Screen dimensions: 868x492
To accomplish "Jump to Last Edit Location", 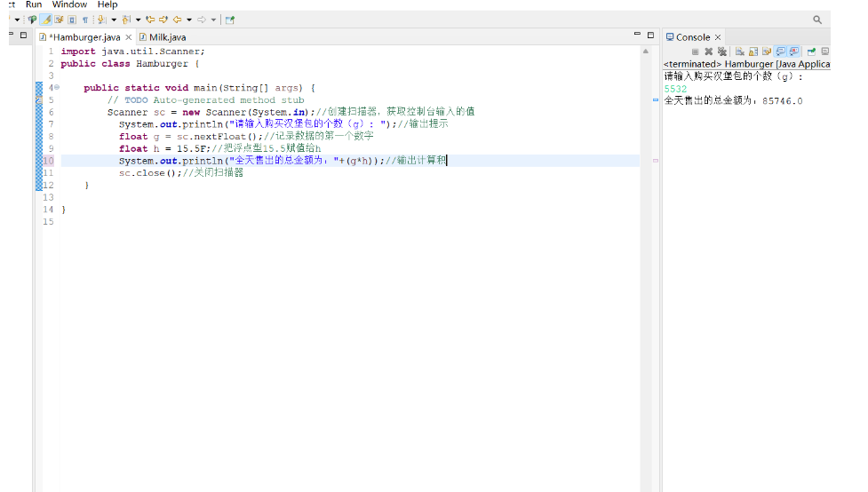I will pyautogui.click(x=150, y=20).
